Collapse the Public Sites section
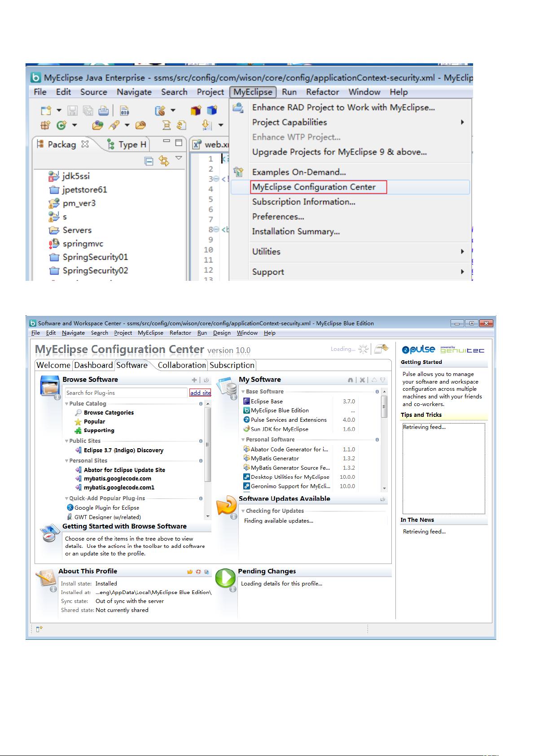This screenshot has height=756, width=535. (x=67, y=441)
